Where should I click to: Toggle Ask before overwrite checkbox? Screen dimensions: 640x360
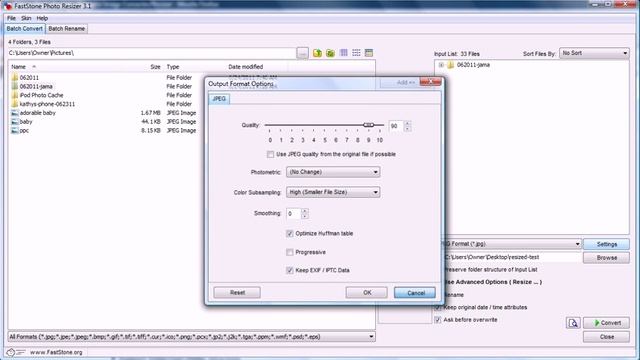pos(438,320)
